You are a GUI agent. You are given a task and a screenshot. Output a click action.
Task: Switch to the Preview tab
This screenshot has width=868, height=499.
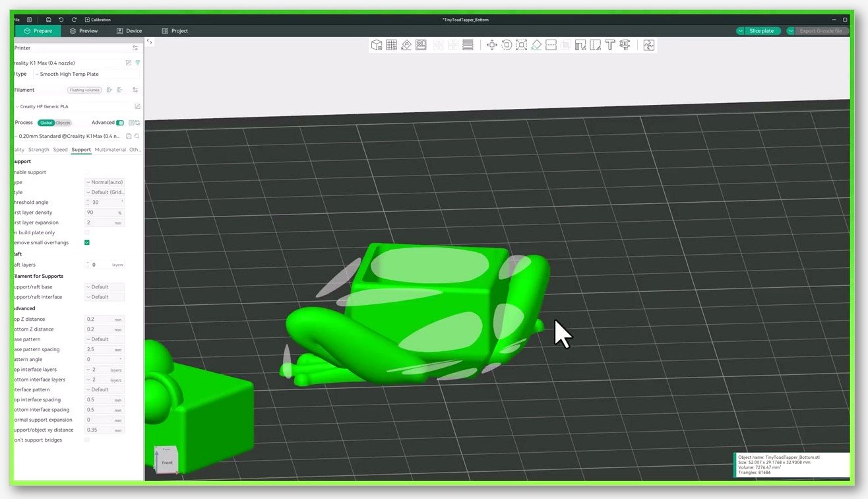tap(84, 31)
